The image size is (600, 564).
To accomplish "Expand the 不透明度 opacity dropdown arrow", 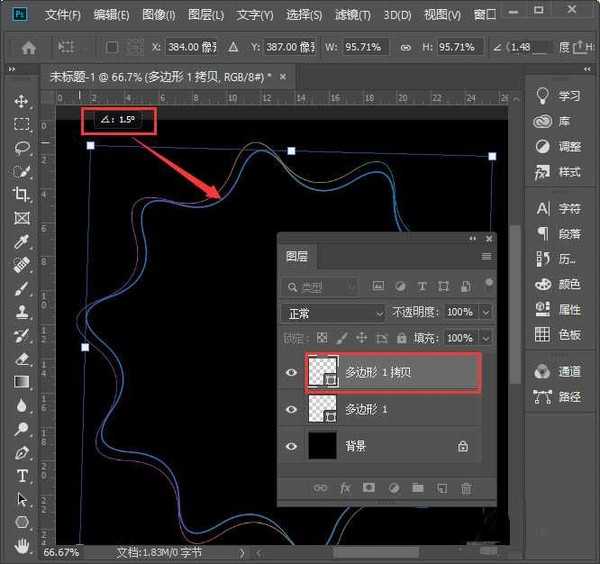I will pyautogui.click(x=486, y=313).
